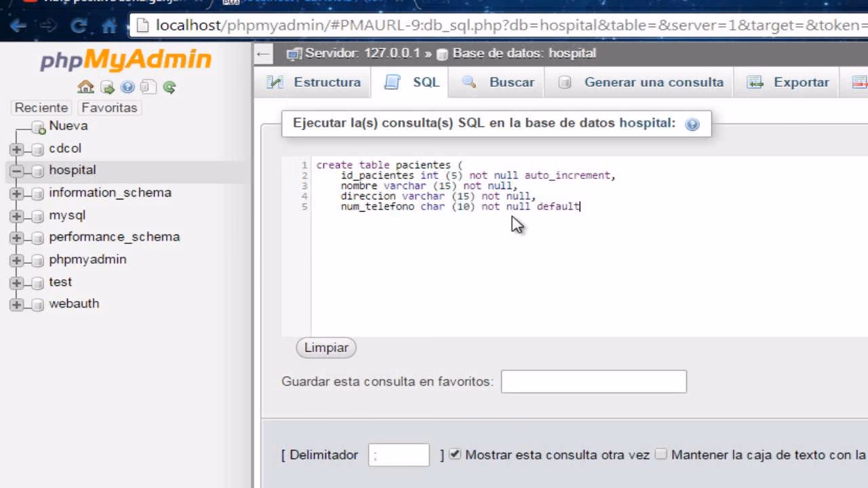Image resolution: width=868 pixels, height=488 pixels.
Task: Reload the navigation panel icon
Action: click(x=170, y=87)
